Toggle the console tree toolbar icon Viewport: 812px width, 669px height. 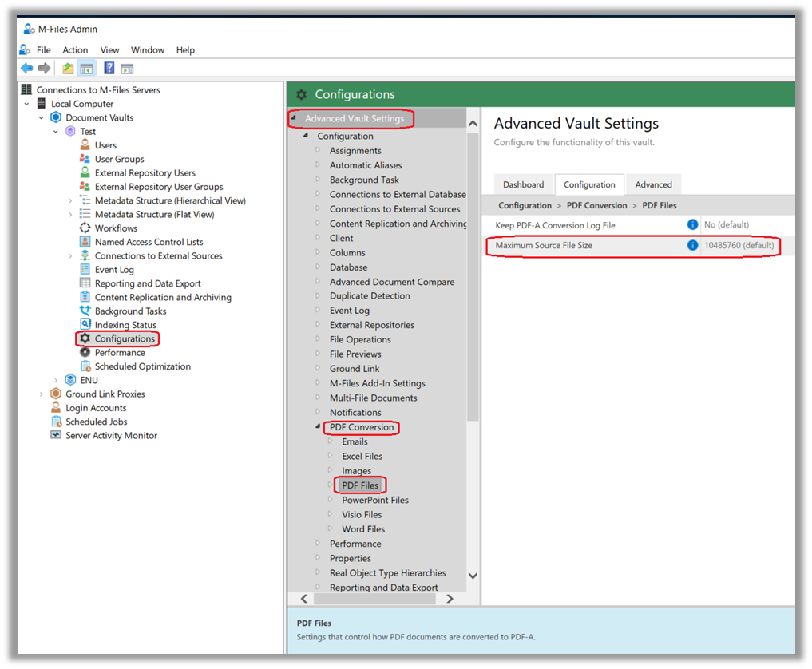86,69
